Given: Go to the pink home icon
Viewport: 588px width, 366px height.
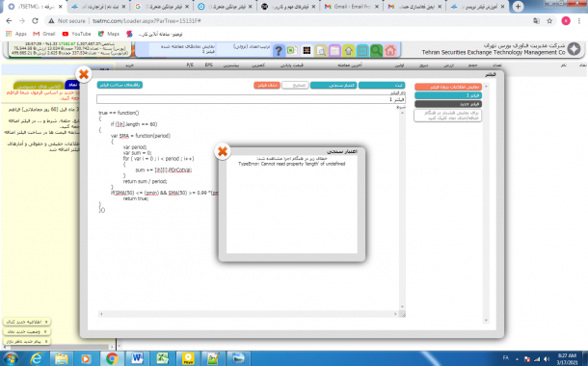Looking at the screenshot, I should tap(390, 51).
